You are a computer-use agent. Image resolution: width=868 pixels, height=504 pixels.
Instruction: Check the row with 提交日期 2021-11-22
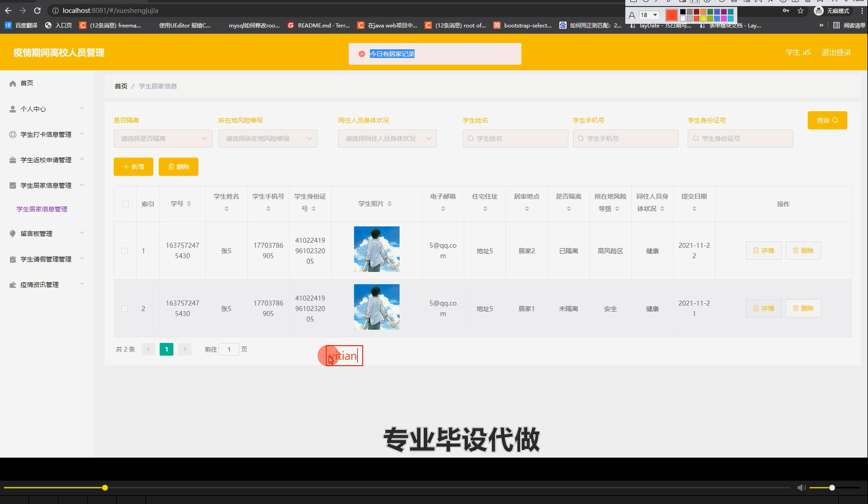pos(125,251)
